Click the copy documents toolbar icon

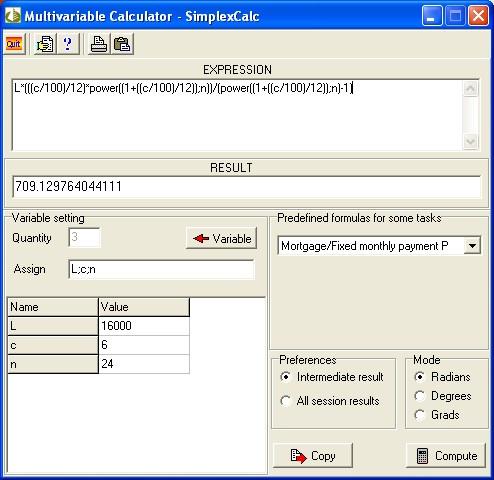[45, 44]
